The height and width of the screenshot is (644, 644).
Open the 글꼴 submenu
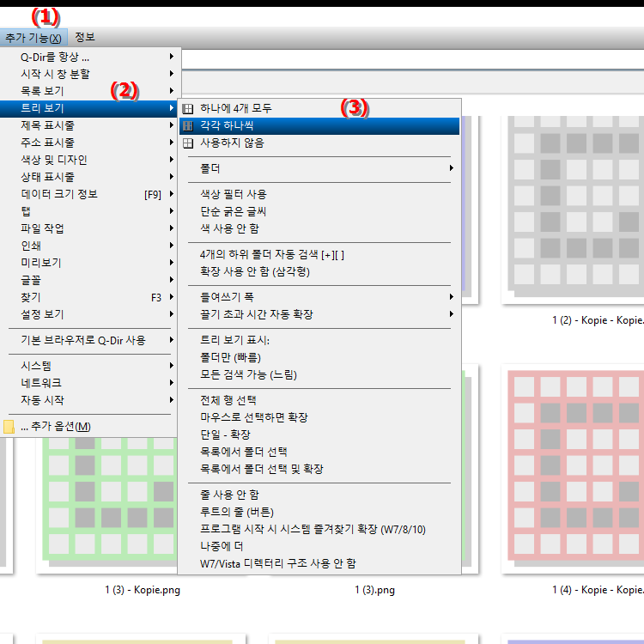point(89,280)
